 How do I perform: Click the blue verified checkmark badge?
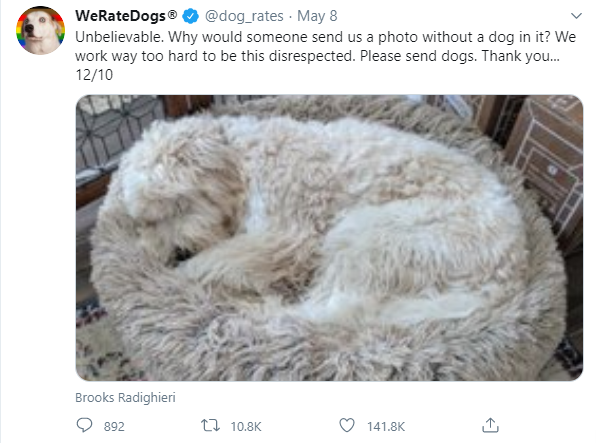(x=190, y=16)
